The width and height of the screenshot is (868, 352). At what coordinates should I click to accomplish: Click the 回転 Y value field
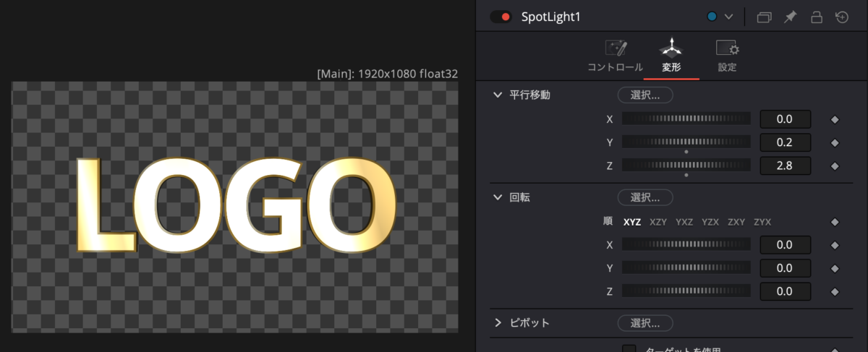coord(785,268)
